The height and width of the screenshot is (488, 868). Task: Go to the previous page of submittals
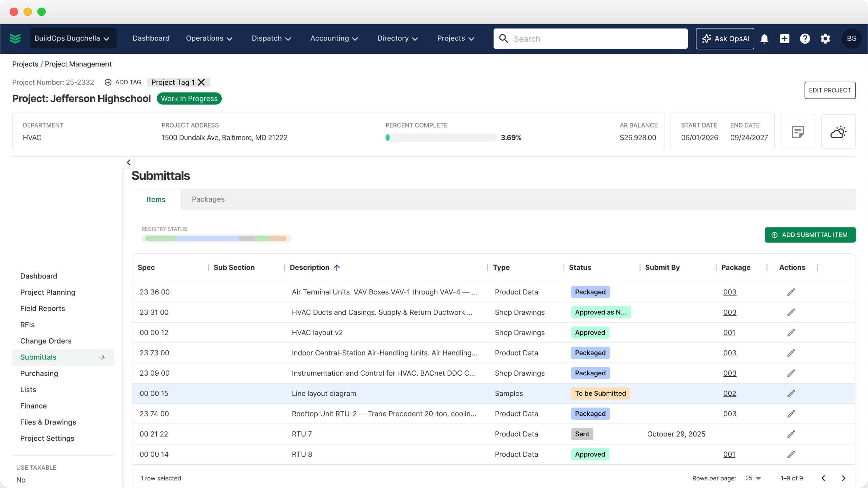823,478
